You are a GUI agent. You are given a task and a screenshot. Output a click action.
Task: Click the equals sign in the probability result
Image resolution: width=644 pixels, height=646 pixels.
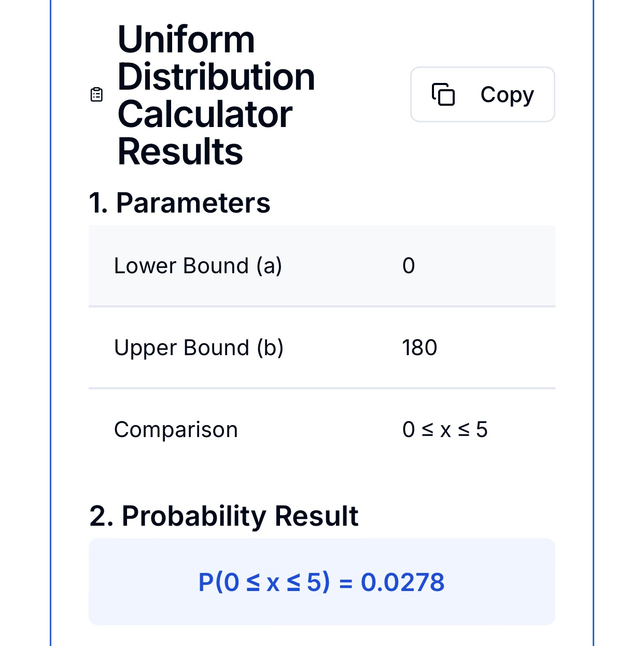click(345, 583)
